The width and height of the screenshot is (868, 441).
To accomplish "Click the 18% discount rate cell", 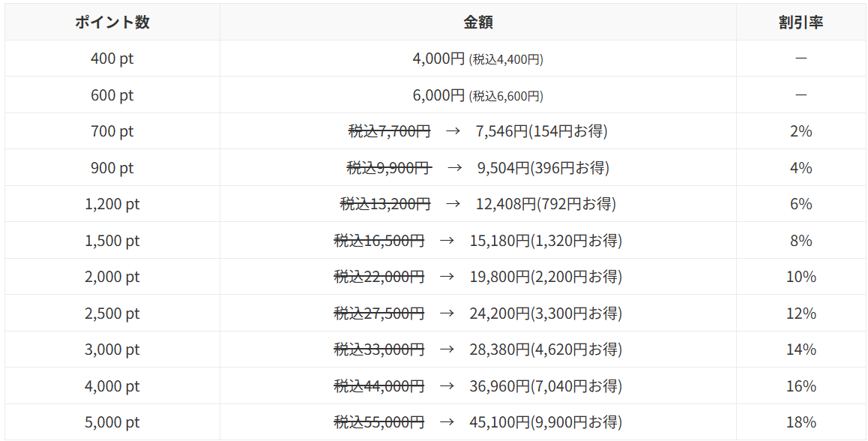I will click(x=801, y=422).
